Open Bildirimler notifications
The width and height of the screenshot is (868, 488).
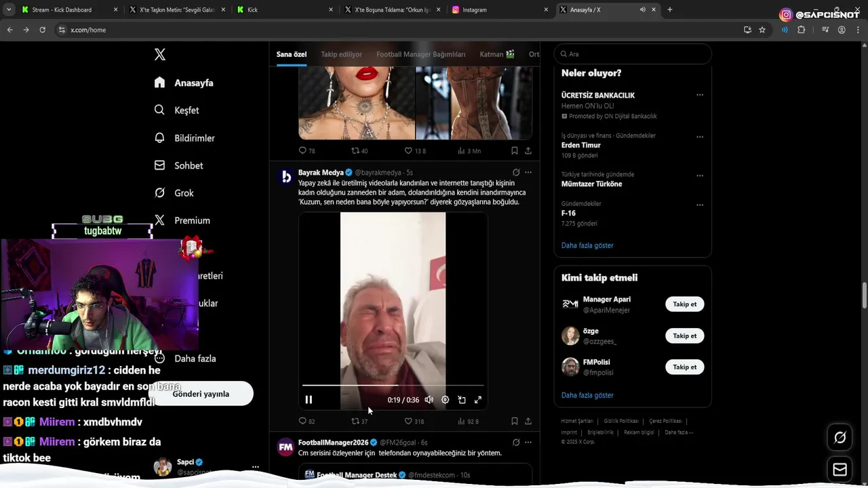[x=184, y=138]
